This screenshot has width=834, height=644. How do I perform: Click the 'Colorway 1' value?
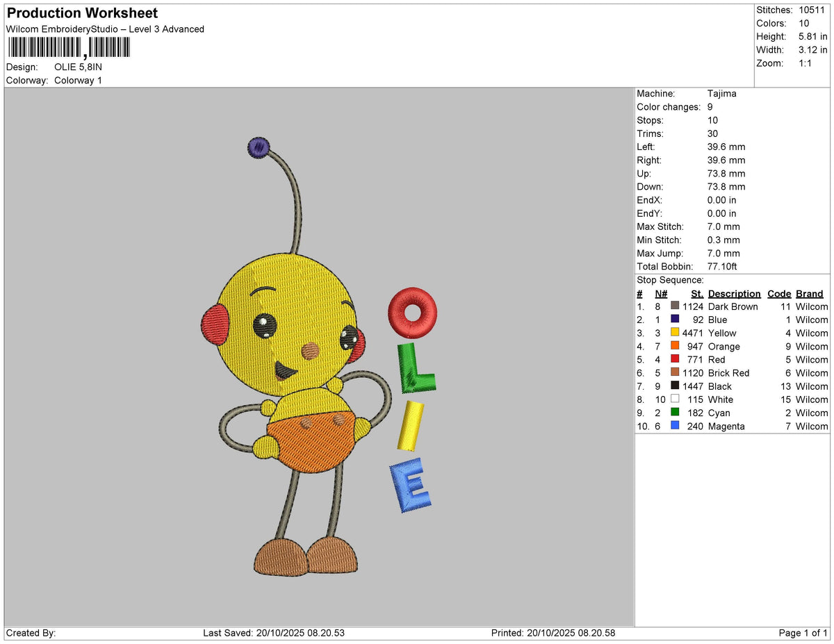point(78,81)
